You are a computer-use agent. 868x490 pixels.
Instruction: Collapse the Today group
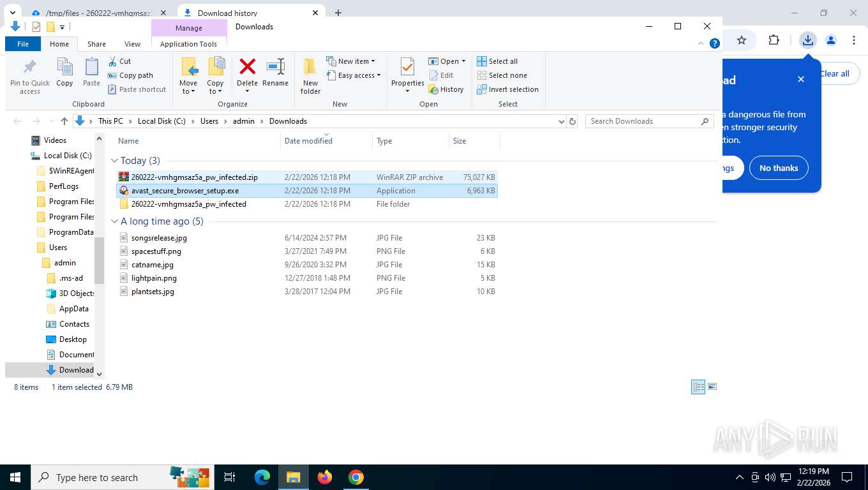click(x=115, y=161)
